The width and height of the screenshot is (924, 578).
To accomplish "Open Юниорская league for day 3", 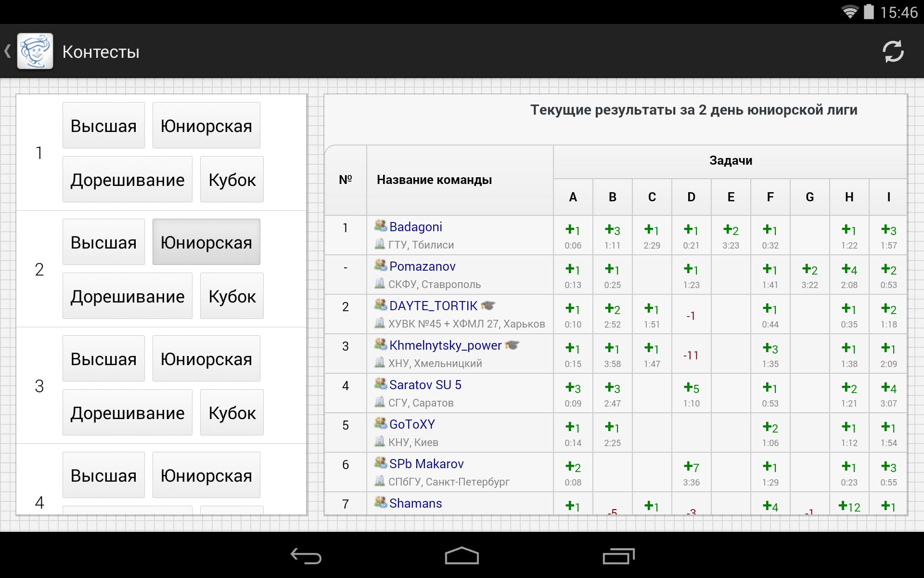I will [206, 358].
